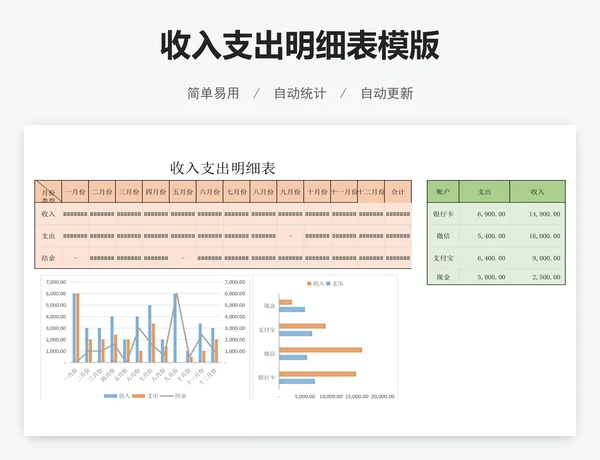The height and width of the screenshot is (460, 600).
Task: Click the 微信 axis label in bar chart
Action: pos(269,354)
